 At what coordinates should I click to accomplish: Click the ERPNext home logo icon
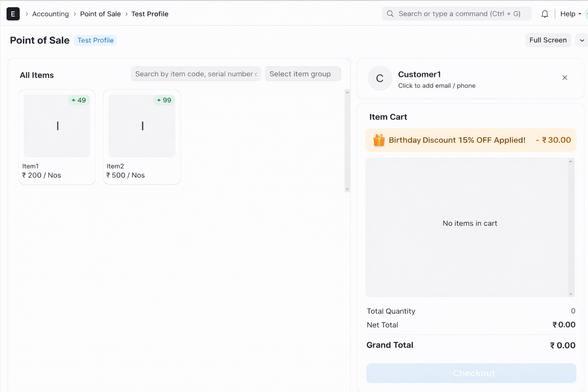(x=13, y=14)
